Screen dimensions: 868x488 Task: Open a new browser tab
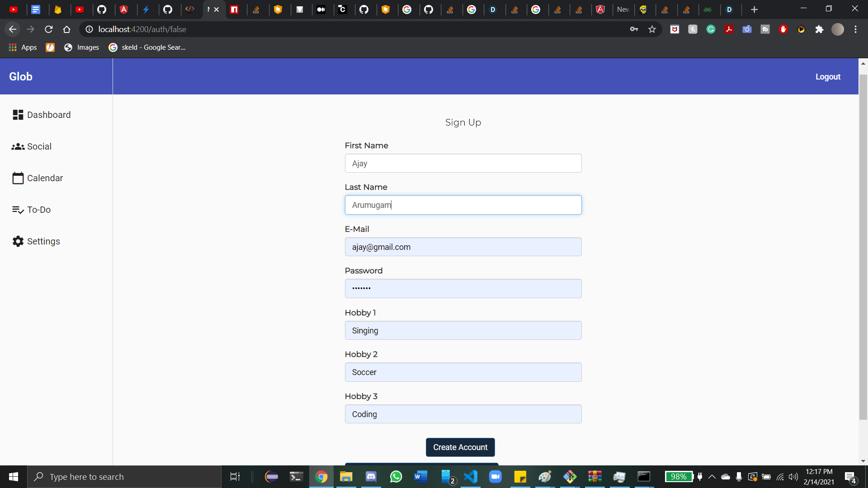point(754,9)
